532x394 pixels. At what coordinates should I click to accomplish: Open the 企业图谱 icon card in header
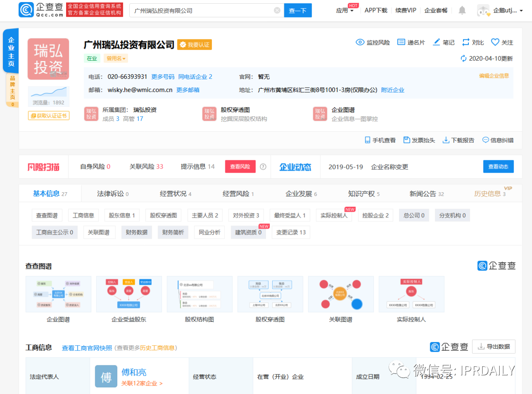[320, 114]
